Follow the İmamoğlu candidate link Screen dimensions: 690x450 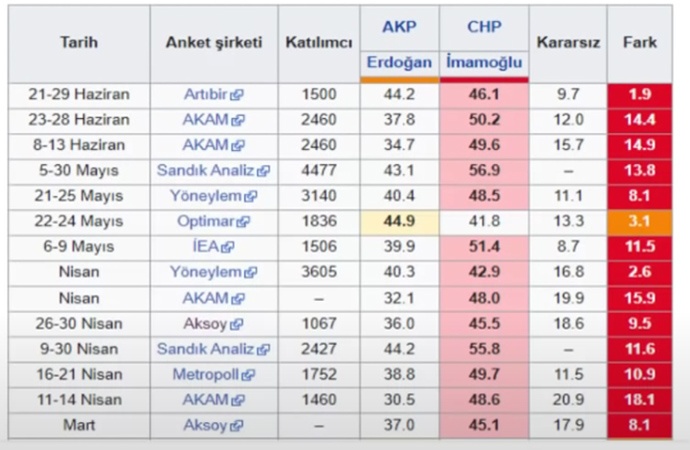483,62
